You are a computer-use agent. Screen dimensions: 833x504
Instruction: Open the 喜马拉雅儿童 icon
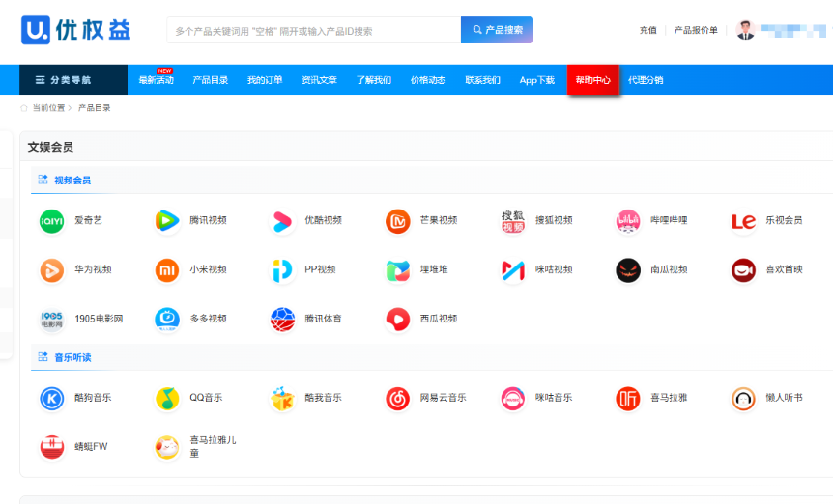167,448
